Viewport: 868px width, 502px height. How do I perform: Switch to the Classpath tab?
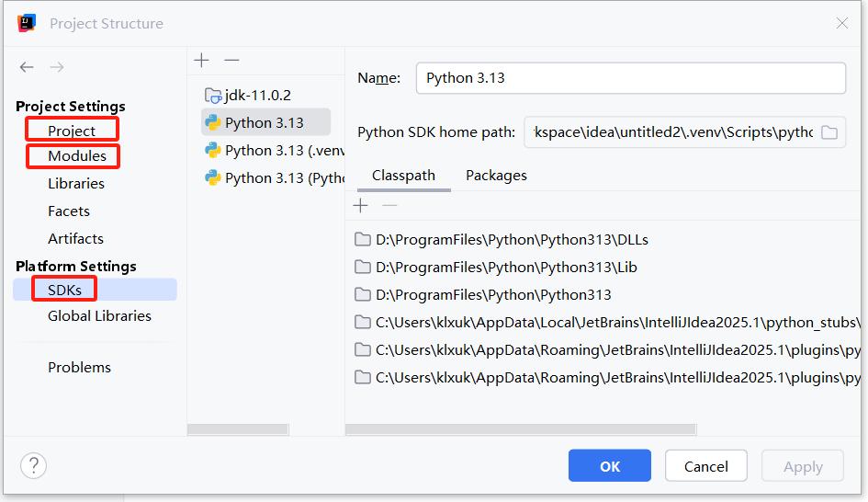[x=403, y=176]
